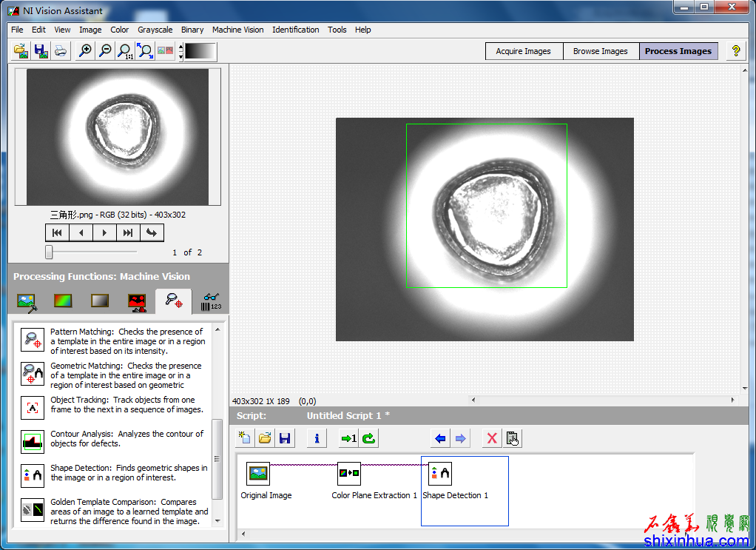Click the script information icon
This screenshot has height=550, width=756.
[x=317, y=438]
